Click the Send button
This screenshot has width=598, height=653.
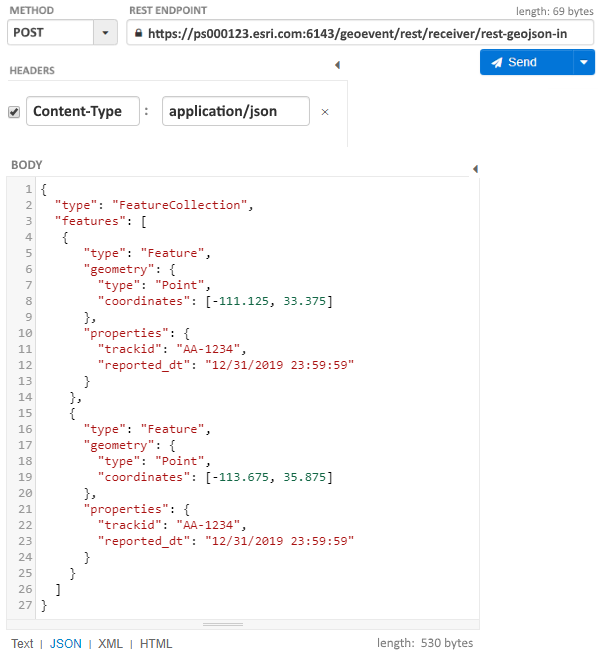(x=527, y=62)
